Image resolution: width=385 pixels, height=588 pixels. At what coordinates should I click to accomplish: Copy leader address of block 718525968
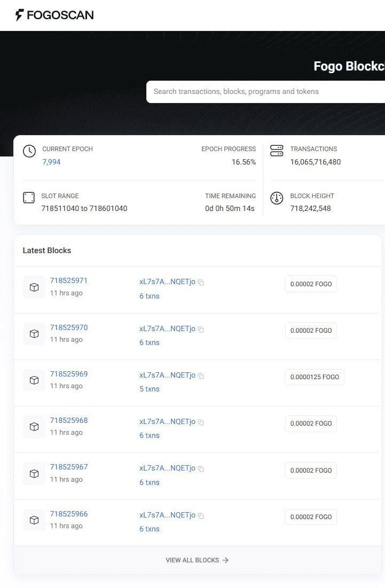[x=201, y=422]
